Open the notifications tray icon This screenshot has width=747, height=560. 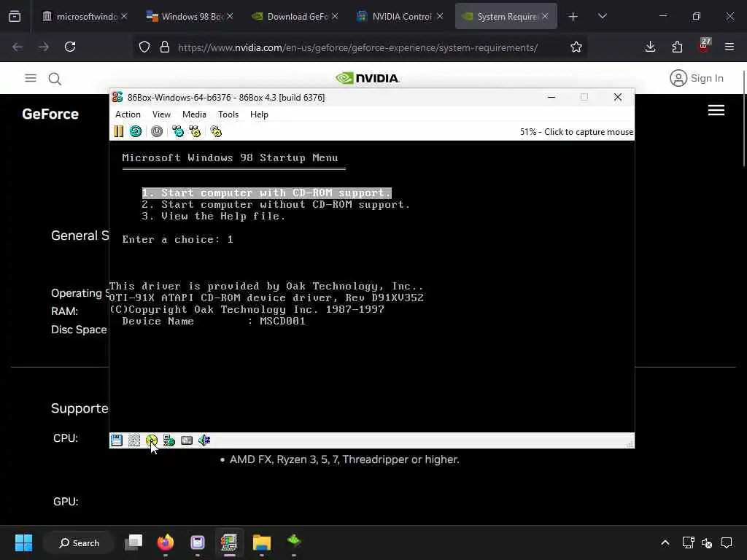[727, 542]
